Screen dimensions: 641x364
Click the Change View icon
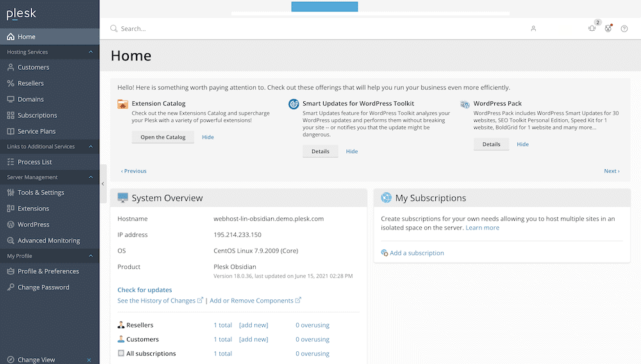[11, 360]
